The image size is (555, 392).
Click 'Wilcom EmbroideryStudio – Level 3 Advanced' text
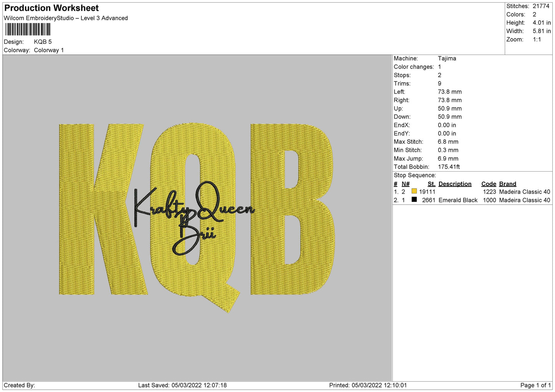(66, 18)
